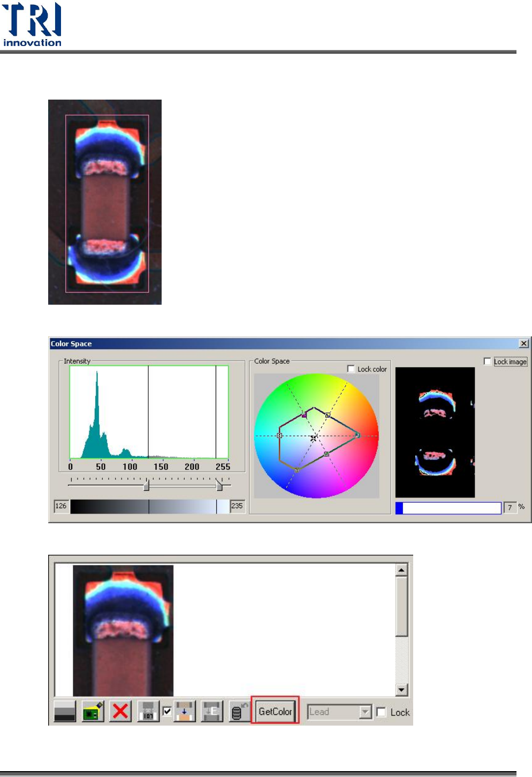Click the vertical scrollbar thumb in image pane
This screenshot has width=532, height=777.
point(401,606)
